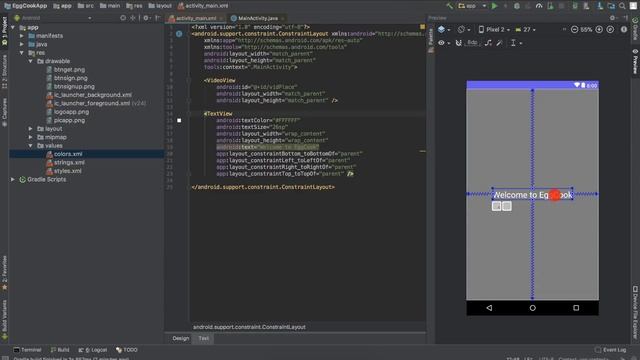Open the orientation dropdown in preview

464,29
